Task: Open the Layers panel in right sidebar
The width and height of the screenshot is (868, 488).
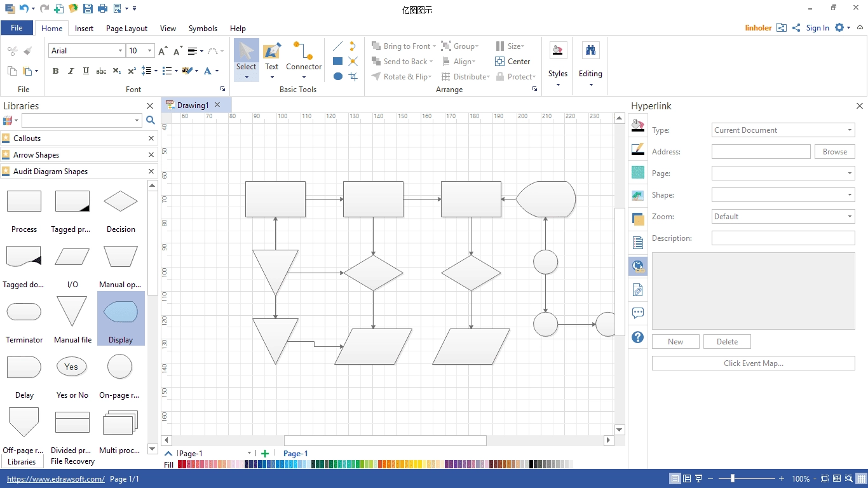Action: tap(638, 219)
